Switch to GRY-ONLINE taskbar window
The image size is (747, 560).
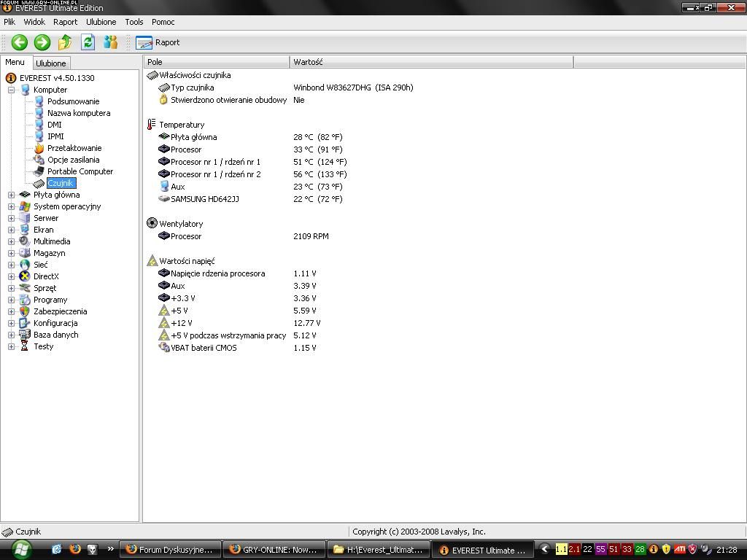(272, 550)
